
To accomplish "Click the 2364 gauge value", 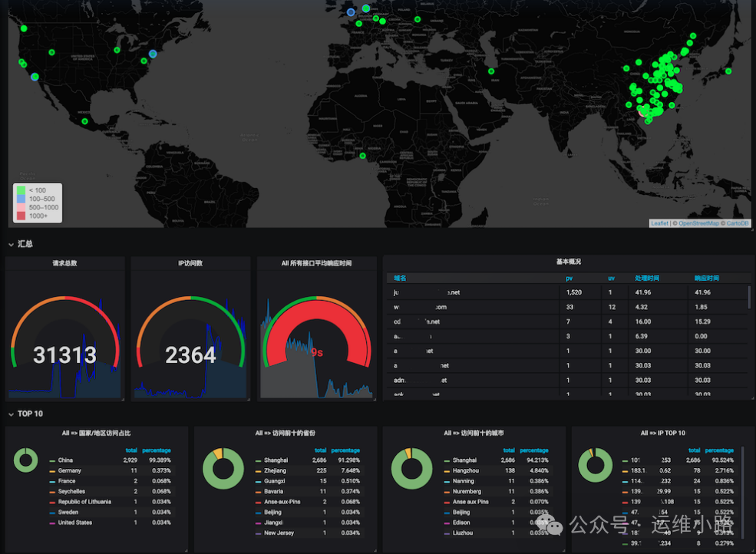I will (x=190, y=355).
